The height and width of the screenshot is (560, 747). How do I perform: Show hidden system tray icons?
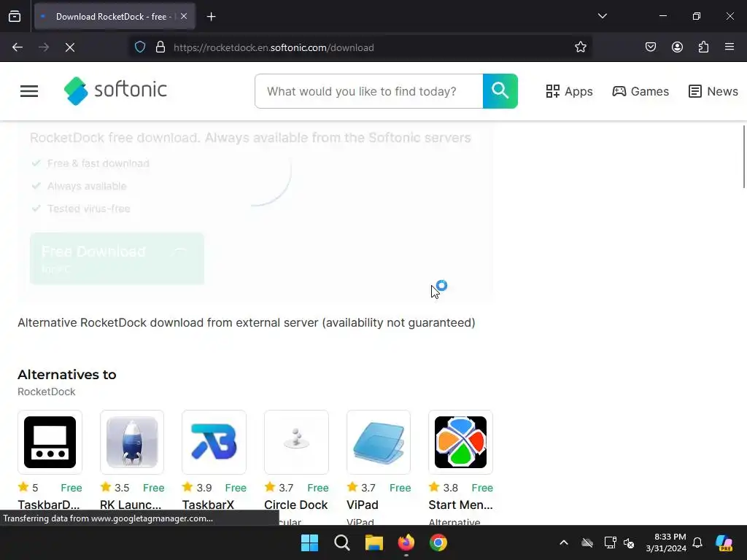point(564,542)
